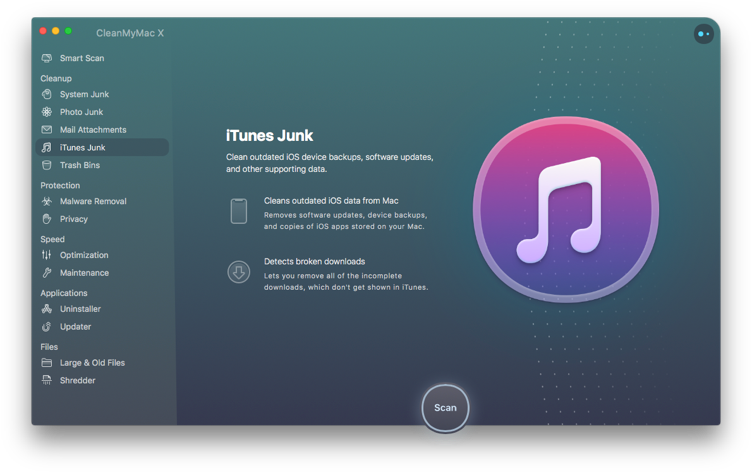Click 'Detects broken downloads' text
751x472 pixels.
[314, 261]
